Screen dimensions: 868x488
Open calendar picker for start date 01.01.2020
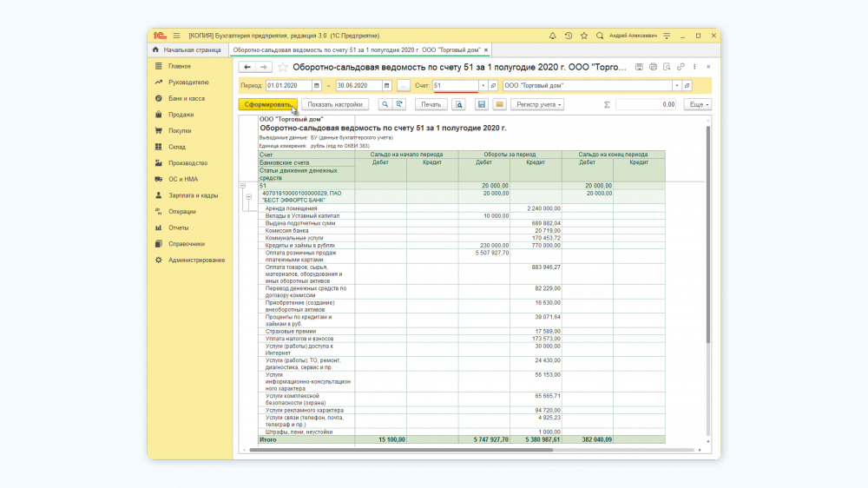[x=316, y=86]
